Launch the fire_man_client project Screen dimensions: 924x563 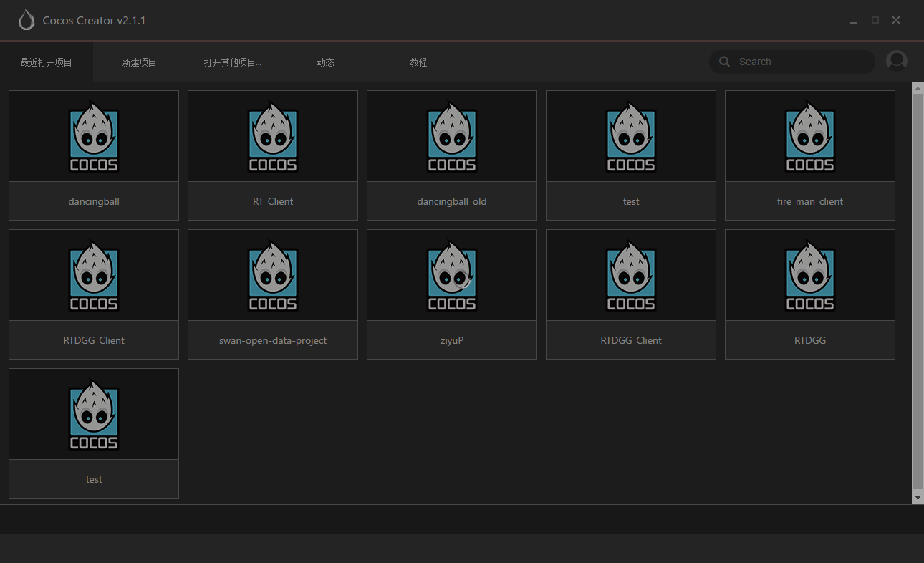click(x=810, y=155)
